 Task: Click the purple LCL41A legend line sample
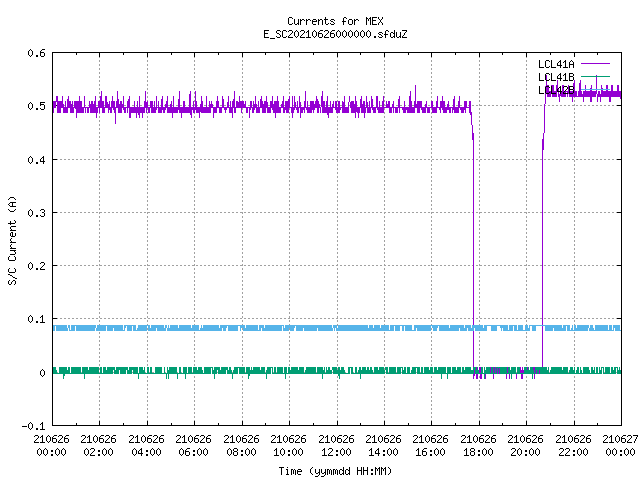tap(595, 64)
